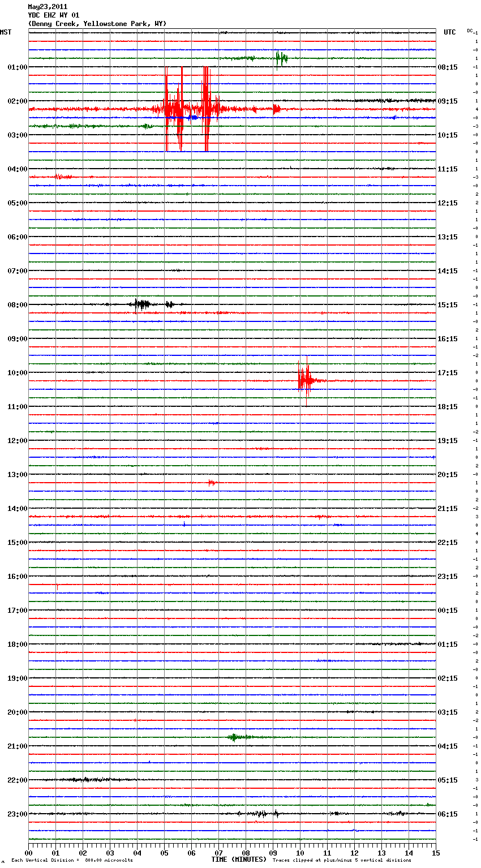Click the MST timezone label
481x868 pixels.
pyautogui.click(x=6, y=32)
